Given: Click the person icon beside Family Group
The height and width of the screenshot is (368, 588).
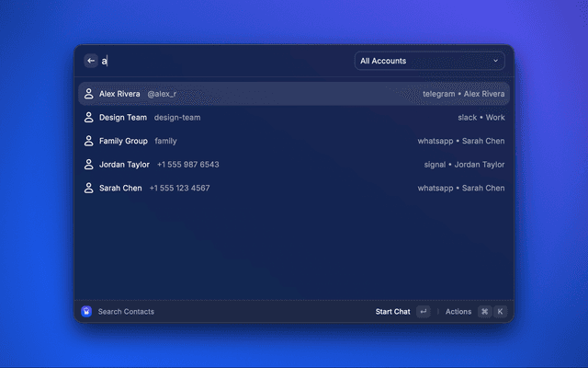Looking at the screenshot, I should [89, 141].
